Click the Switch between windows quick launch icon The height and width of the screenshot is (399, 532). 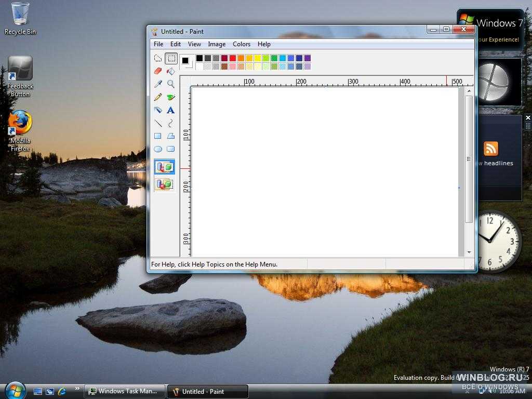[50, 392]
